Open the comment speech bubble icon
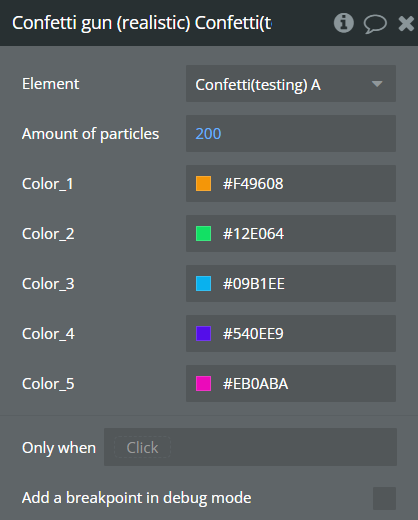The image size is (418, 520). point(375,24)
